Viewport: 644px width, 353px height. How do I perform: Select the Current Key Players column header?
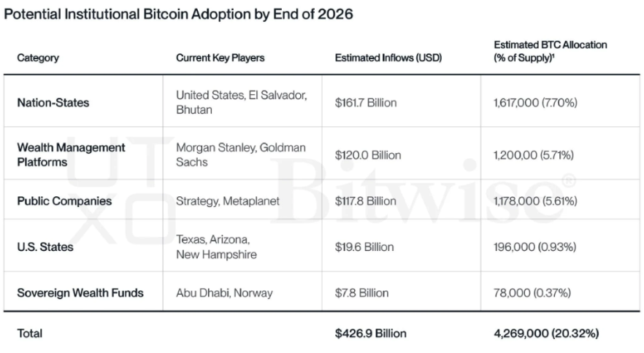point(220,58)
